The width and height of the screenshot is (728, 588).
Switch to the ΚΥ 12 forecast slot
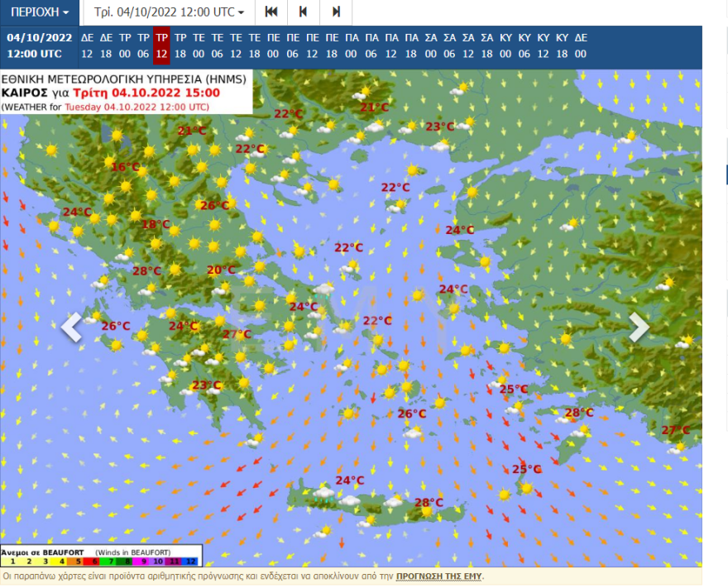[543, 45]
